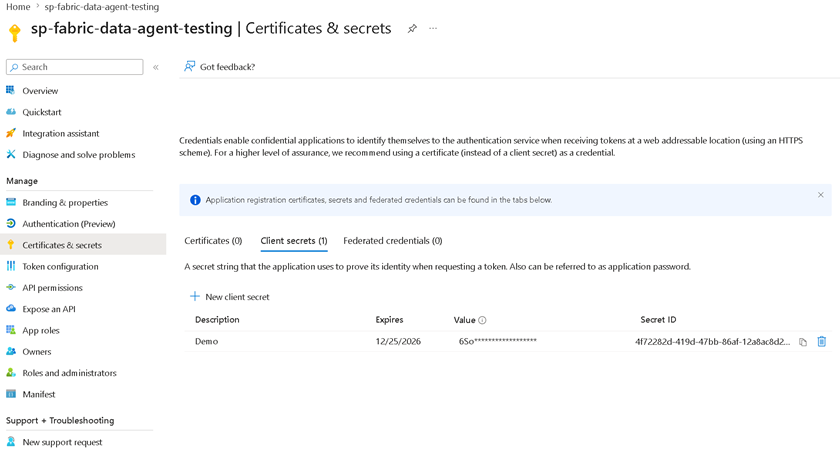The height and width of the screenshot is (453, 840).
Task: Go to Authentication (Preview)
Action: tap(69, 224)
